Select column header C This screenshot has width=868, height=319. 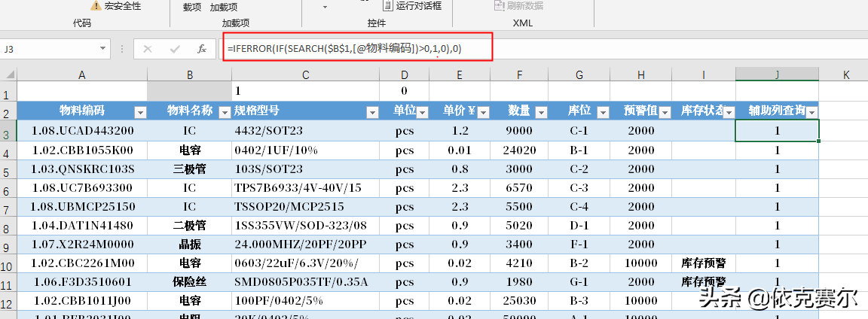pos(306,74)
